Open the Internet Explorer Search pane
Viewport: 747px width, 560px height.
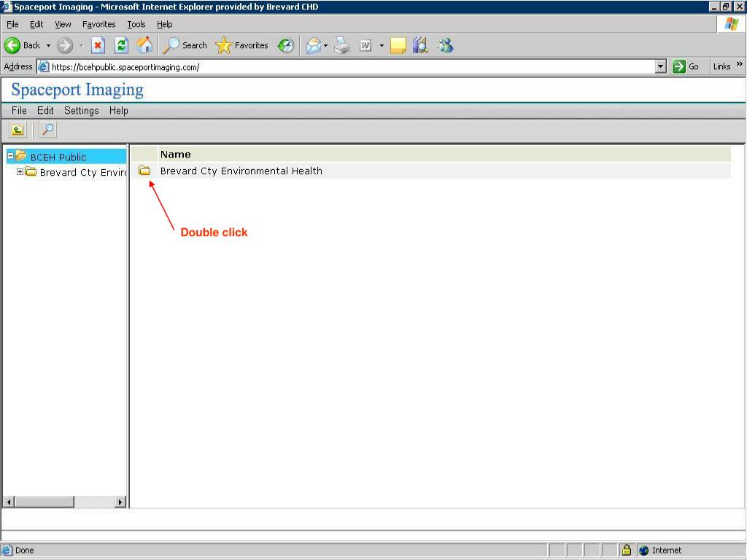click(x=185, y=46)
